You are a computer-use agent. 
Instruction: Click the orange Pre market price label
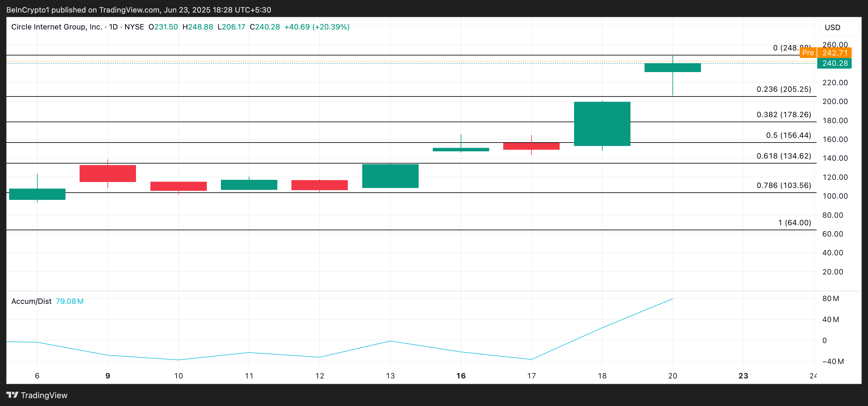[808, 53]
